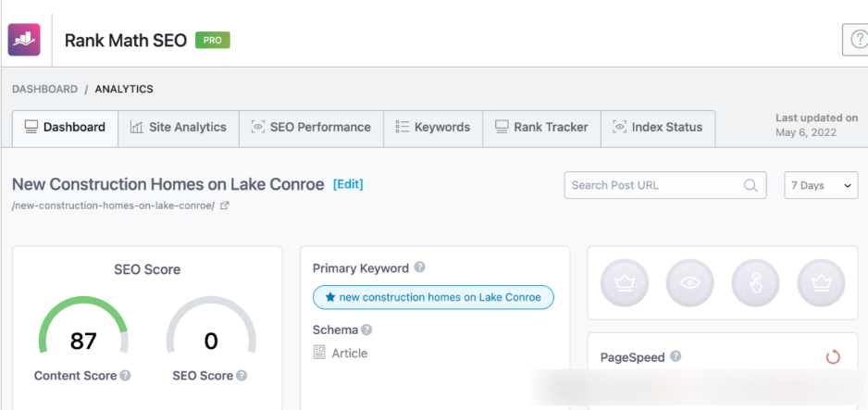868x410 pixels.
Task: Click the first crown badge icon
Action: (x=625, y=282)
